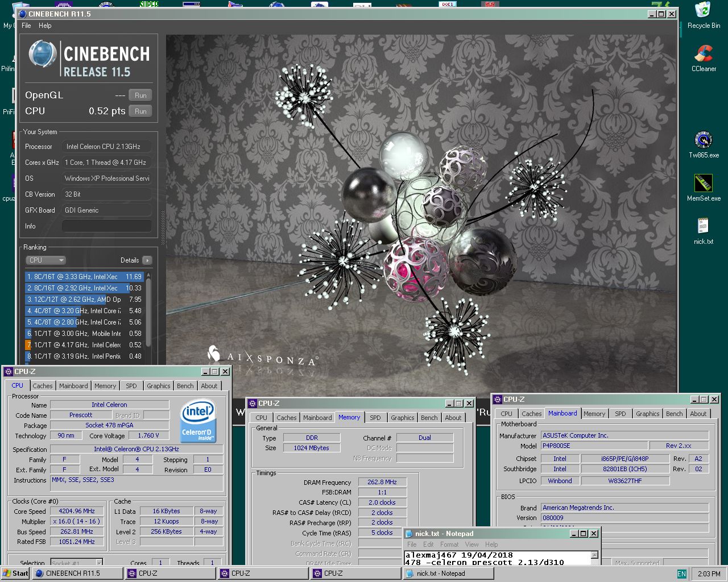Screen dimensions: 728x582
Task: Click the Info input field in Your System
Action: click(107, 226)
